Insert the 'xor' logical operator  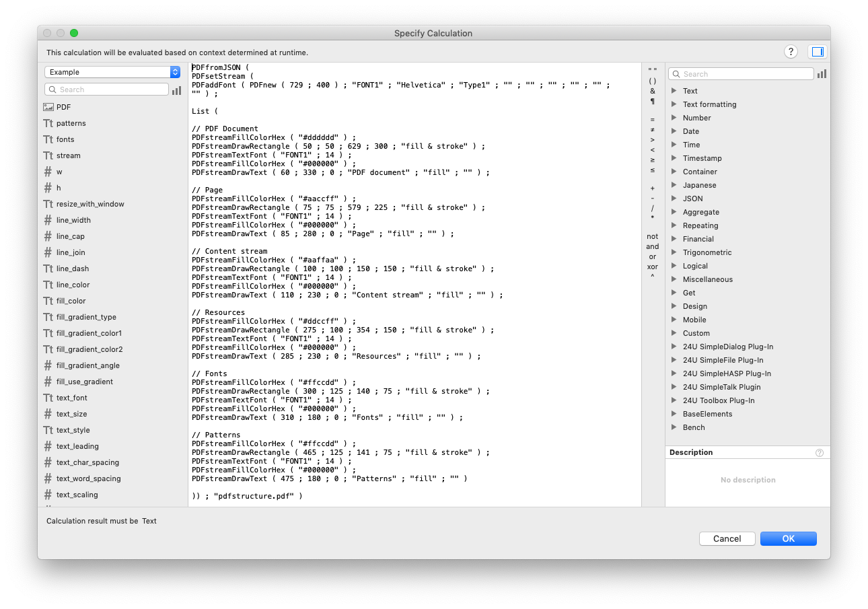click(653, 267)
